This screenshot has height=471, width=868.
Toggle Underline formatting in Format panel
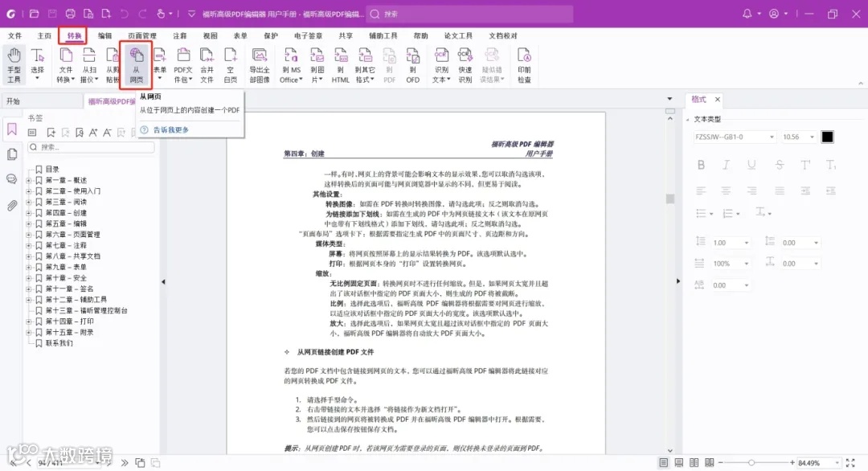751,165
